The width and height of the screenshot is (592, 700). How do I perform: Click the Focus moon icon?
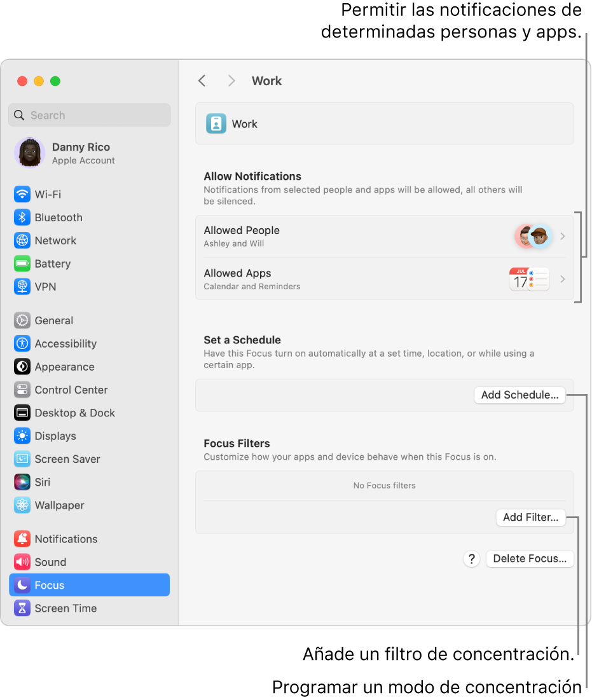tap(22, 585)
